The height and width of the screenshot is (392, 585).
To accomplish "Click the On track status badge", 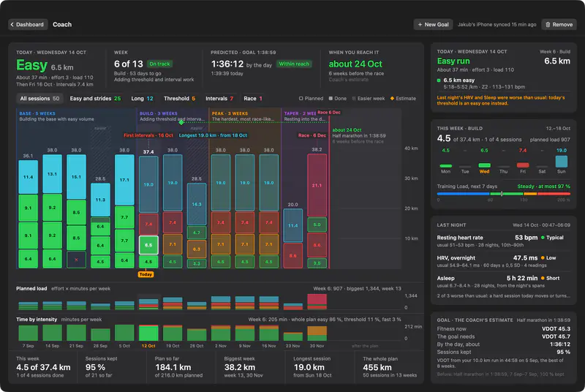I will tap(159, 64).
